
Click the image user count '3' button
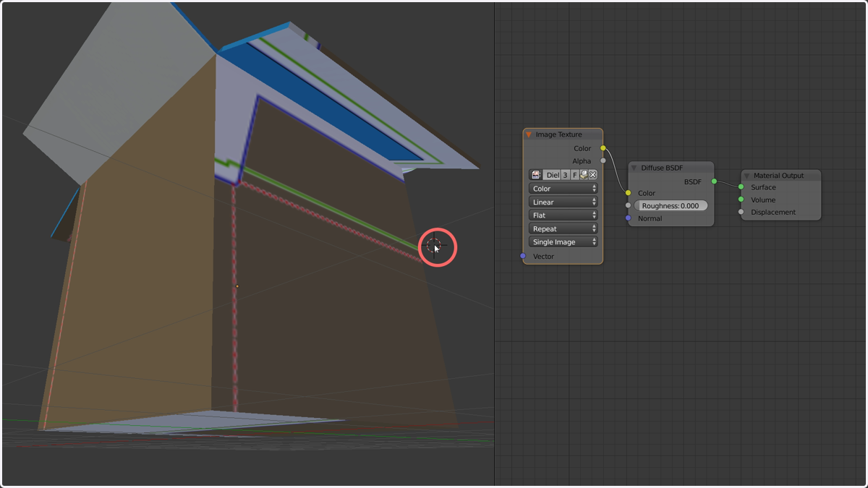pyautogui.click(x=566, y=175)
